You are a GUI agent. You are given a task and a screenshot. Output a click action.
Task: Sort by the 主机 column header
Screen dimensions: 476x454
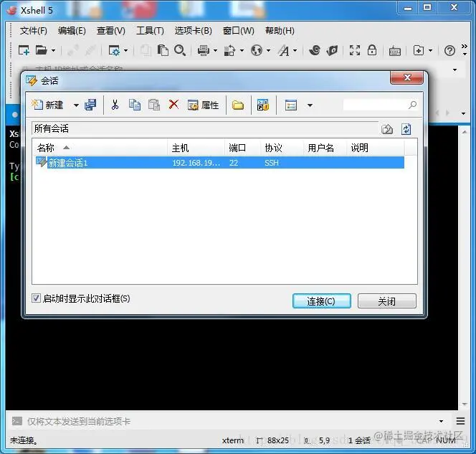pos(196,148)
